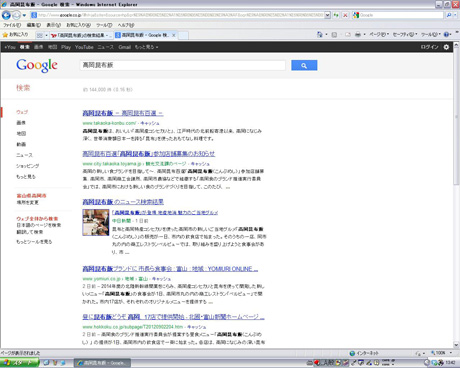This screenshot has width=460, height=368.
Task: Click the browser Back arrow button
Action: (6, 15)
